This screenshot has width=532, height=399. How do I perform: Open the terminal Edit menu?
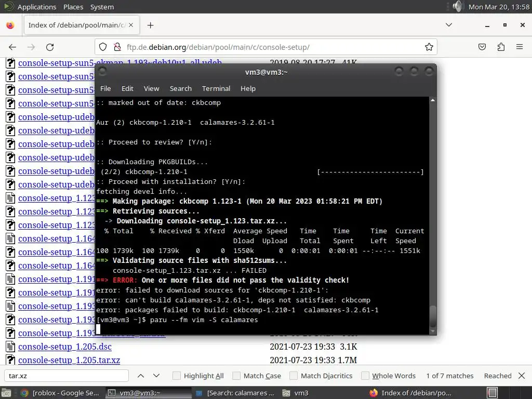pos(127,88)
